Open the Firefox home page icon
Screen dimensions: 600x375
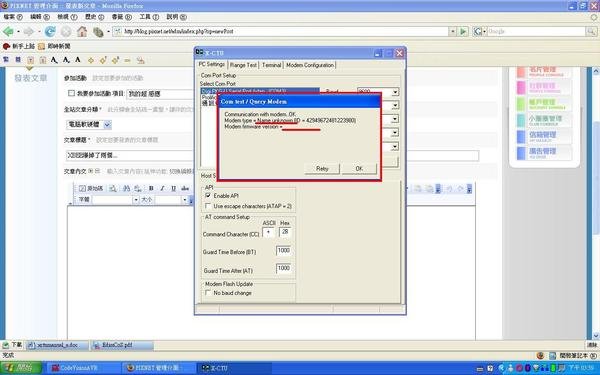(82, 31)
